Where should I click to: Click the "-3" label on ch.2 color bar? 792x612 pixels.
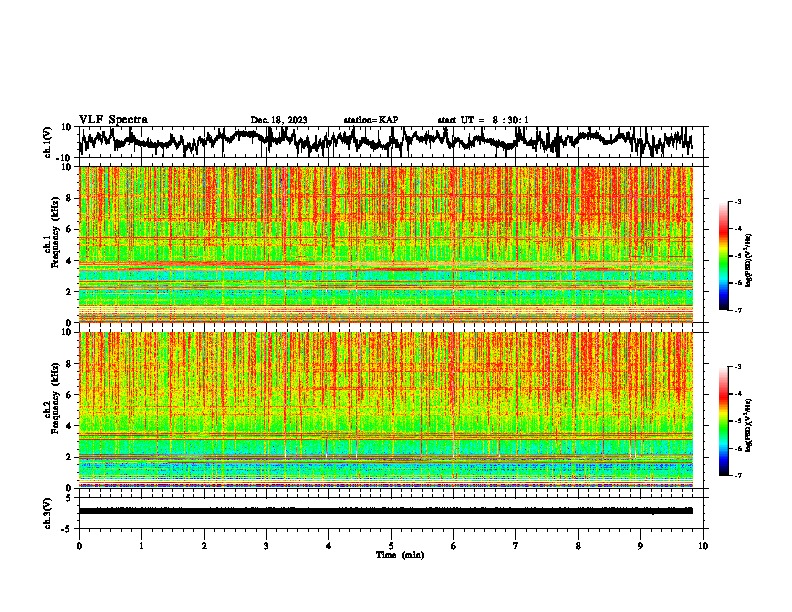738,367
